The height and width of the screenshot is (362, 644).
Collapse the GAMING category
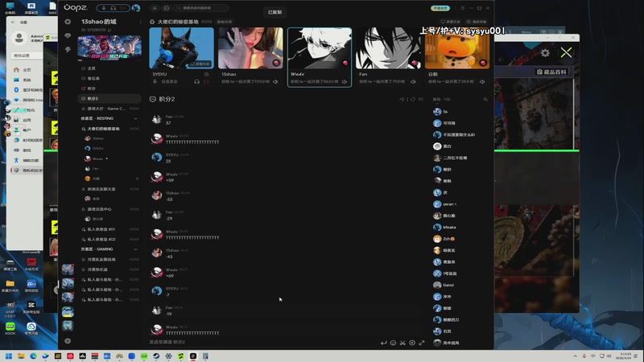[x=135, y=249]
